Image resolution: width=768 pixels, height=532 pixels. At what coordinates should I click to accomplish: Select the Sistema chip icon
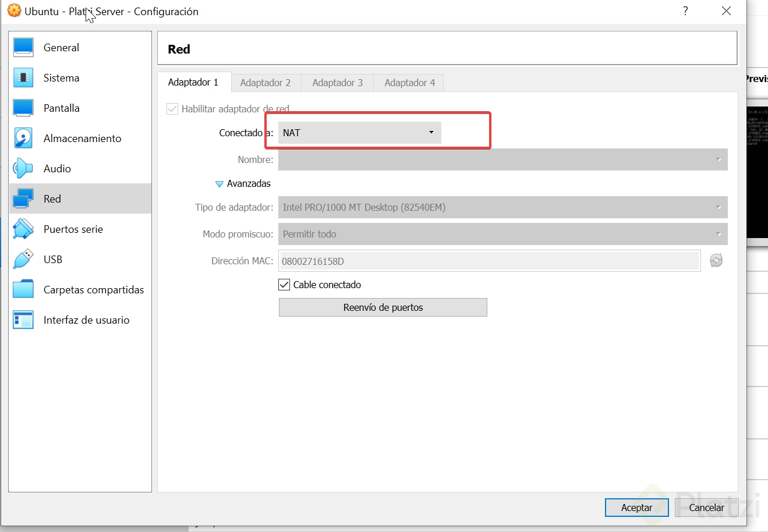tap(23, 78)
